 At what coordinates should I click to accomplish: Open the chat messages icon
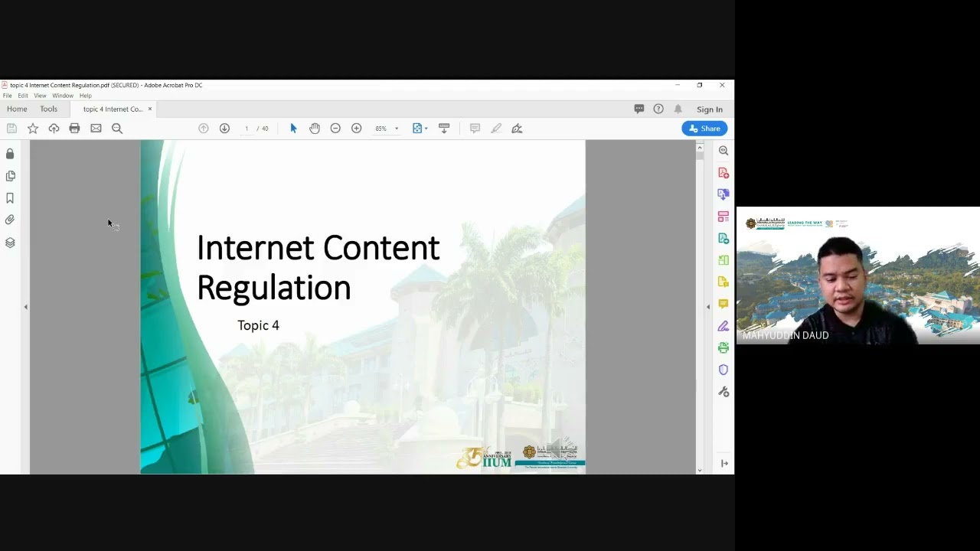click(x=639, y=109)
